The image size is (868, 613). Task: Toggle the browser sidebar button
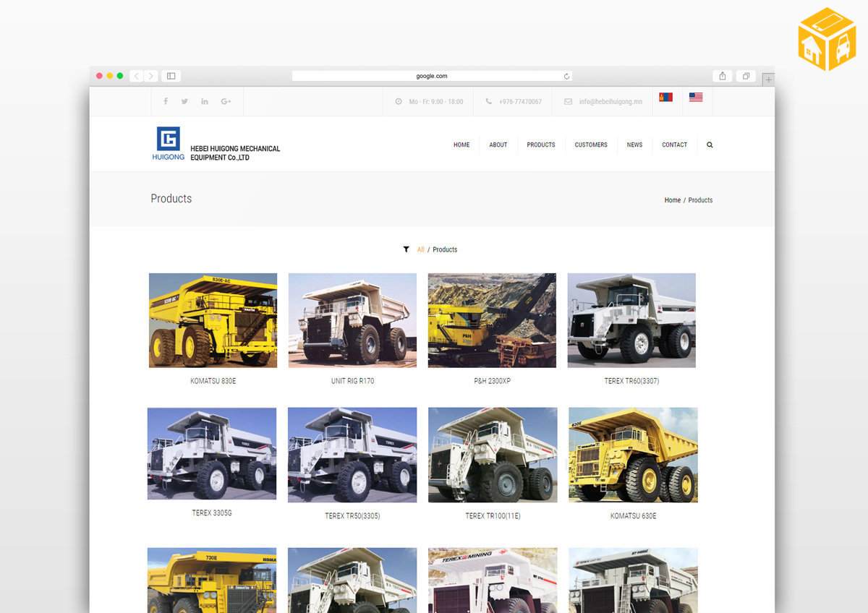(171, 76)
